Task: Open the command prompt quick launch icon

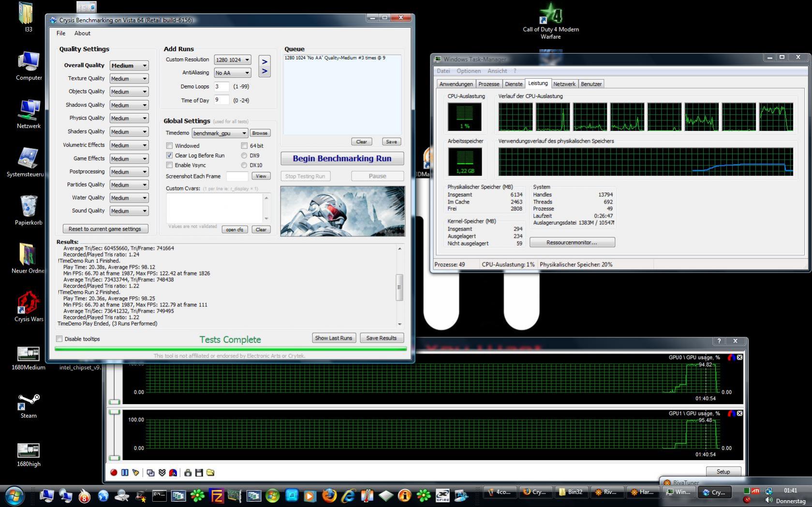Action: click(160, 495)
